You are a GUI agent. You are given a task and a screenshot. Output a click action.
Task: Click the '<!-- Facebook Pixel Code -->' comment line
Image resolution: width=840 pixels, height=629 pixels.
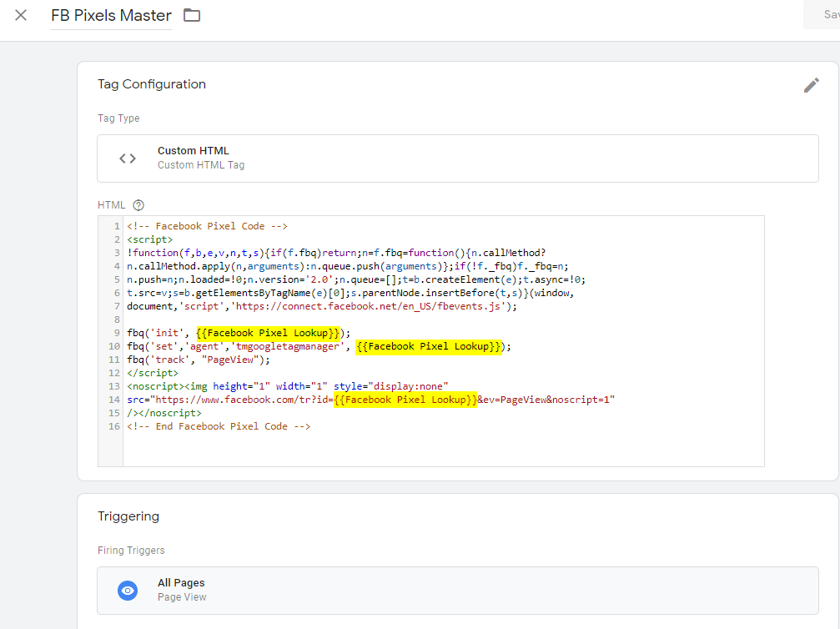[x=208, y=226]
